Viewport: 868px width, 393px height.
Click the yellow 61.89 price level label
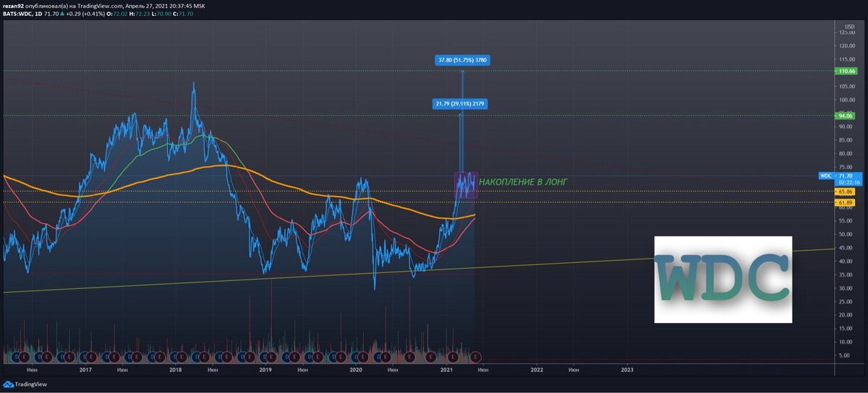coord(846,203)
